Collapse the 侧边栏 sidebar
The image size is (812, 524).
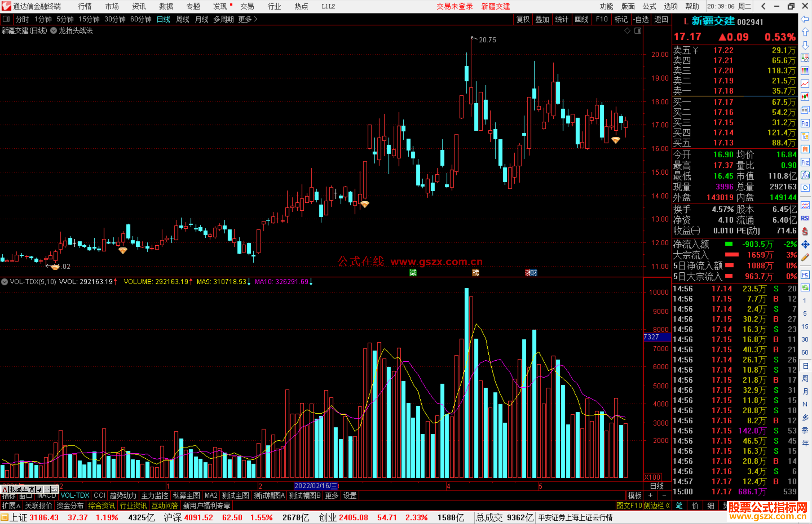pyautogui.click(x=657, y=506)
